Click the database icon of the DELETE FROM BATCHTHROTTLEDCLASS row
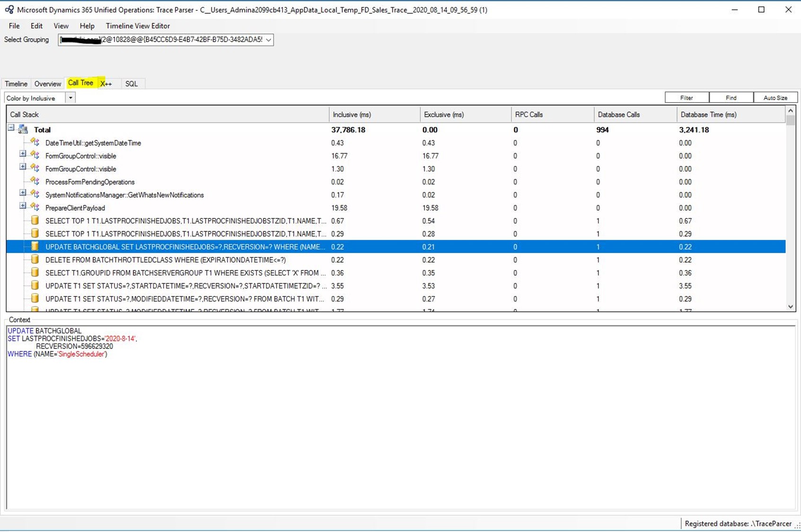This screenshot has width=801, height=532. (35, 260)
